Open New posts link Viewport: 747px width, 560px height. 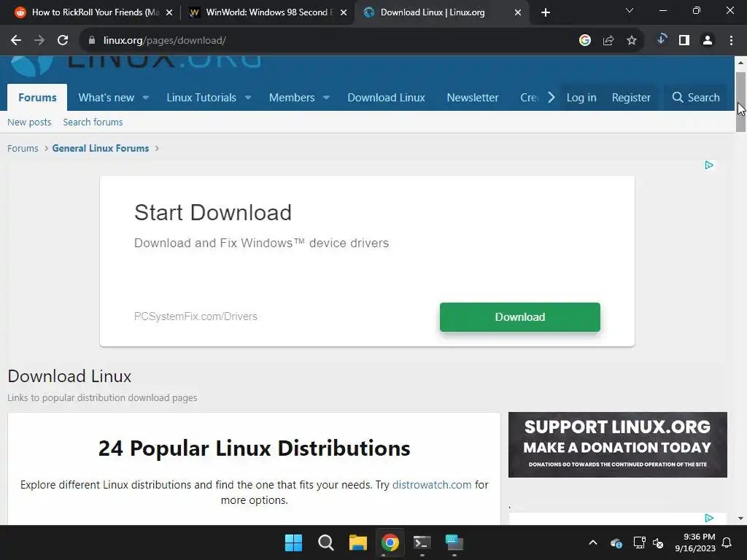(29, 122)
